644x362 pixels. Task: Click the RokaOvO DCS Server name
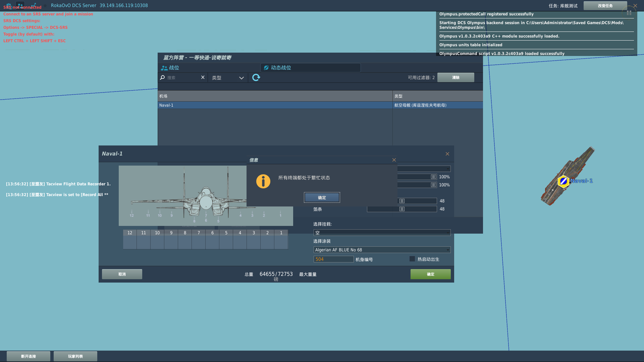click(x=73, y=5)
